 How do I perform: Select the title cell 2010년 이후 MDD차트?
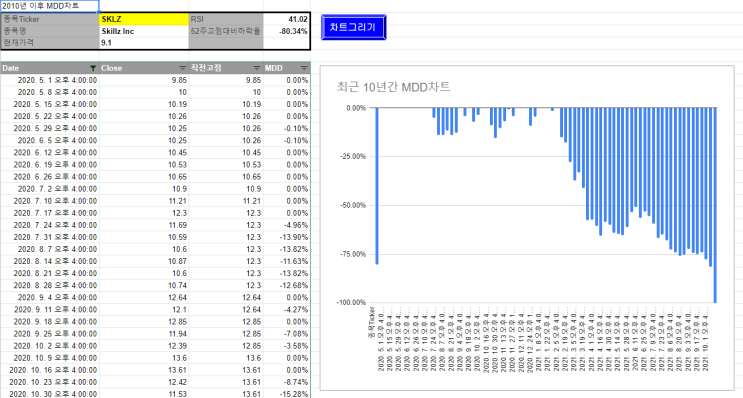coord(50,6)
